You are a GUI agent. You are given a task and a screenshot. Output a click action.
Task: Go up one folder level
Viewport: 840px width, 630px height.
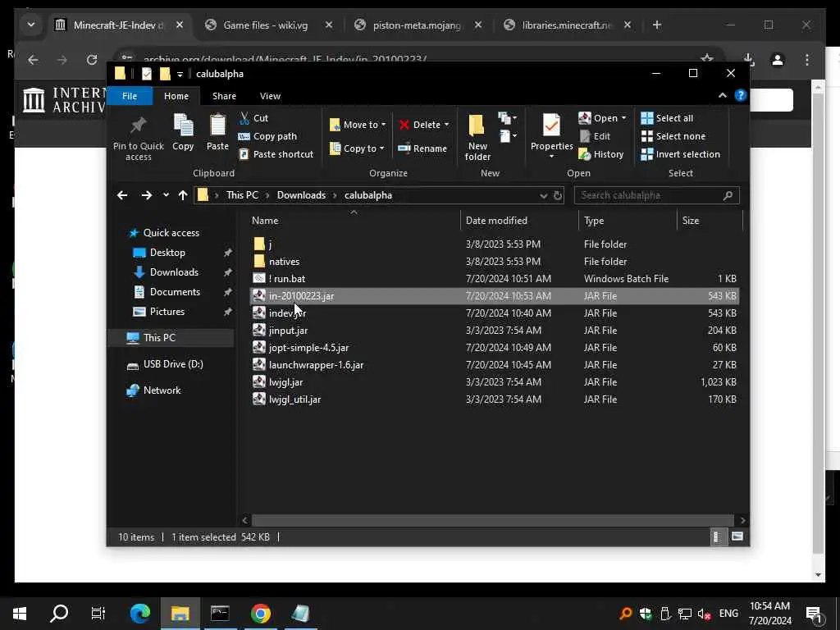pyautogui.click(x=183, y=195)
